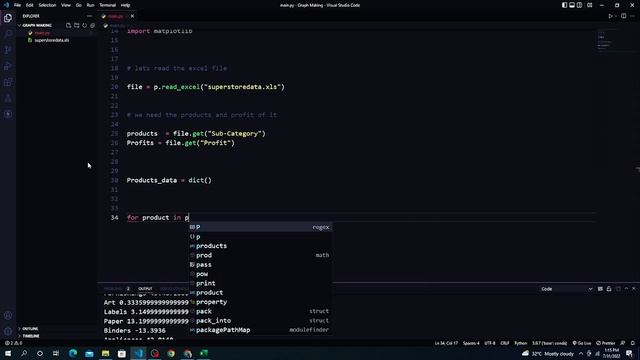The width and height of the screenshot is (640, 360).
Task: Open the Source Control view
Action: [x=8, y=50]
